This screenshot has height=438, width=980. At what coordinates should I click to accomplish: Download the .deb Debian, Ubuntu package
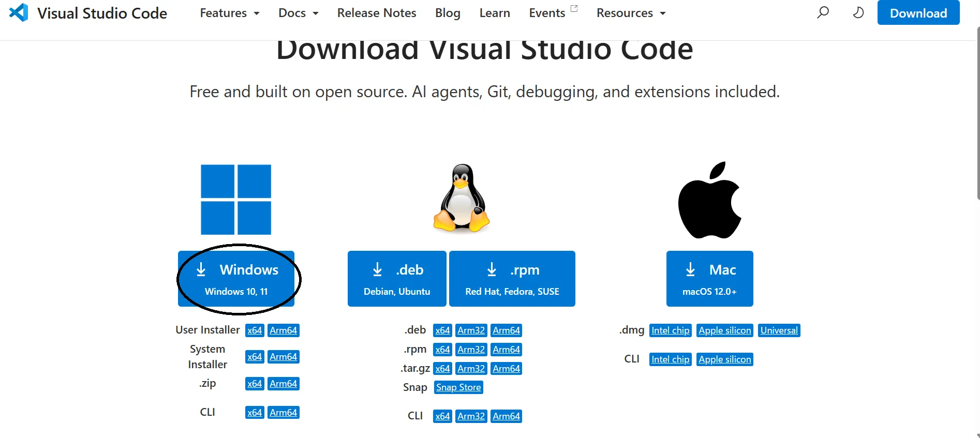click(x=397, y=279)
